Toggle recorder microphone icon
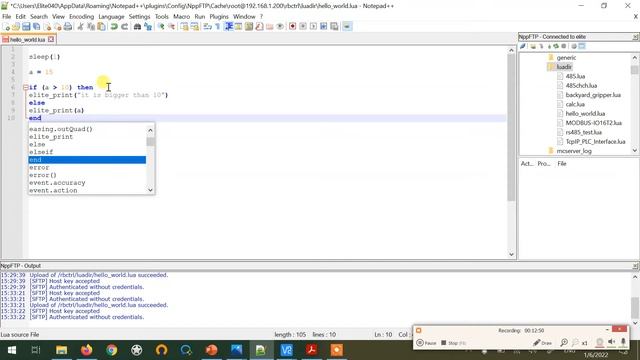This screenshot has height=360, width=640. click(623, 342)
